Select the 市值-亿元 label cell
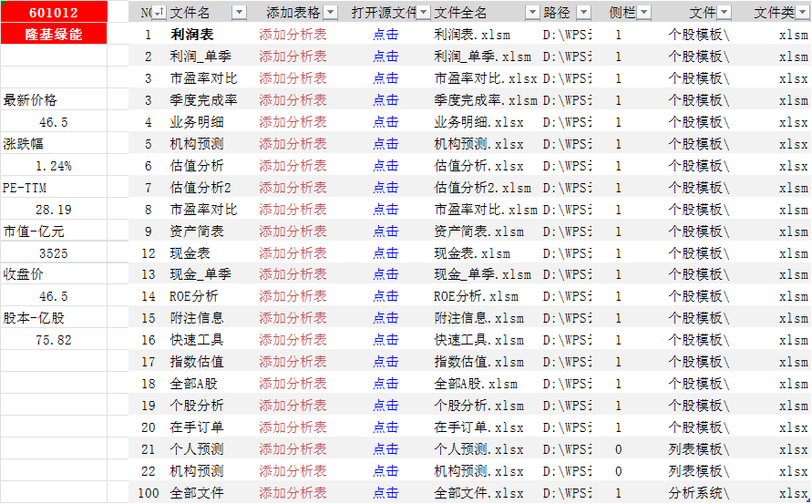The image size is (812, 504). click(54, 231)
